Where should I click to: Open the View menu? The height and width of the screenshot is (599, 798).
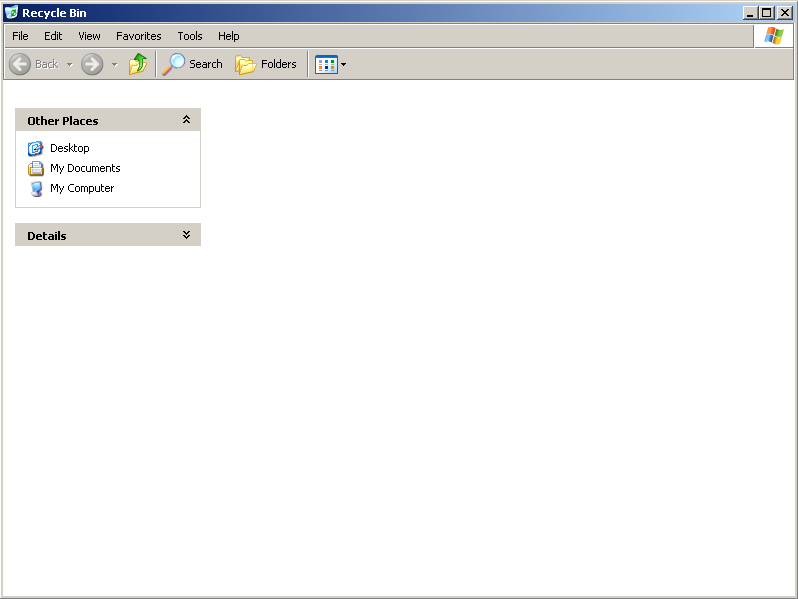[89, 36]
